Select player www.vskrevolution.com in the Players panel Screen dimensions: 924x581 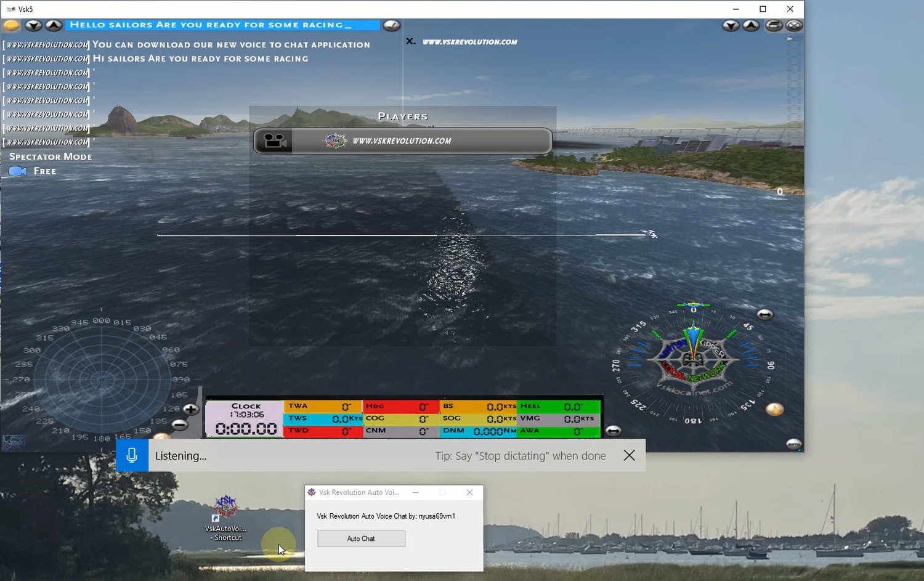pos(402,141)
